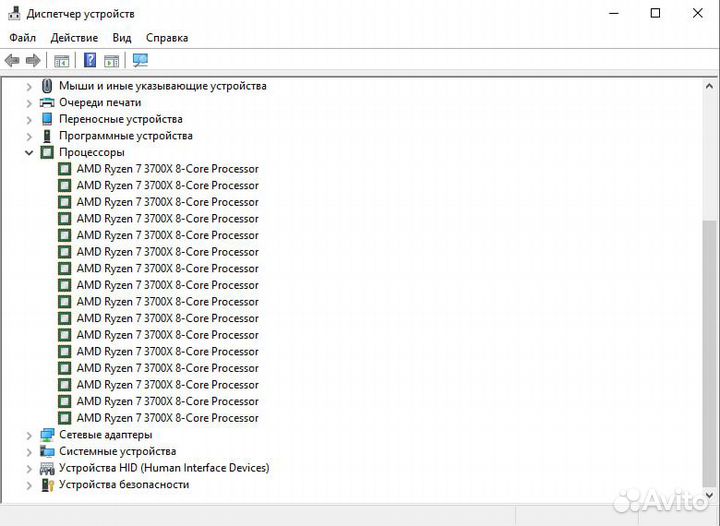The width and height of the screenshot is (720, 526).
Task: Open the Справка menu
Action: pos(167,38)
